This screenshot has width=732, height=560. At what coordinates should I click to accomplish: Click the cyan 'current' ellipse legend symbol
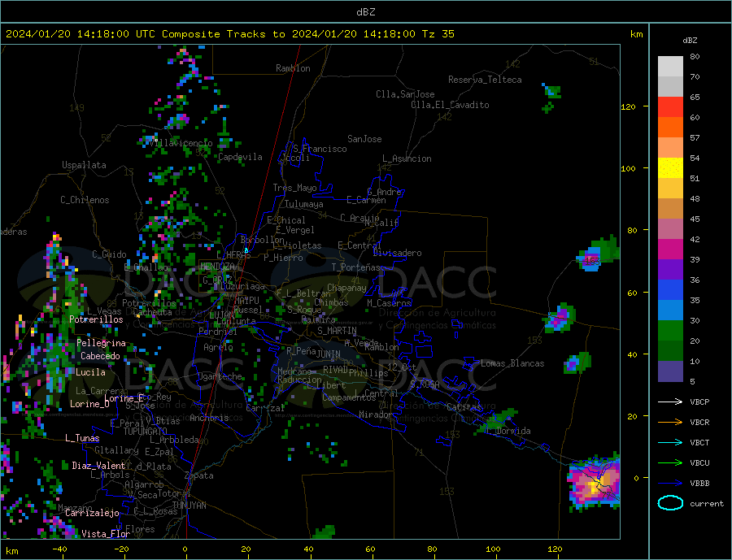pos(670,503)
